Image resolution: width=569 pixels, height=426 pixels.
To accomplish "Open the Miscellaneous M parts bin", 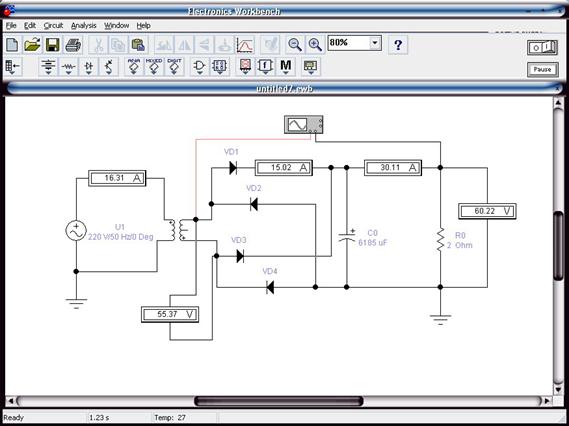I will 286,67.
